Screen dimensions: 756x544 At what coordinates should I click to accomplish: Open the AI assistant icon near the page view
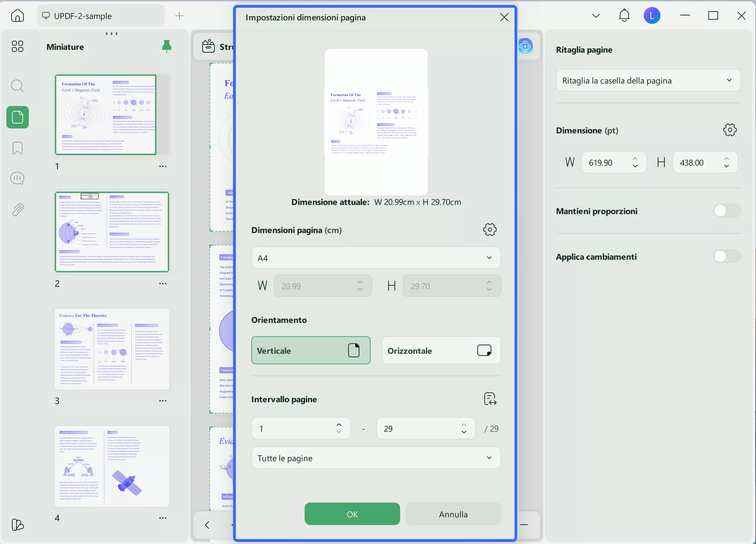[525, 46]
